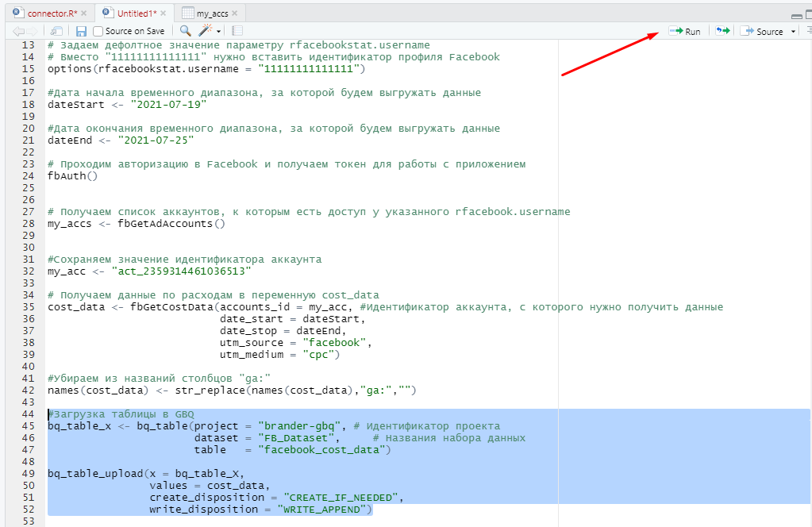Click the Compile Report notebook icon
This screenshot has width=812, height=527.
click(237, 31)
